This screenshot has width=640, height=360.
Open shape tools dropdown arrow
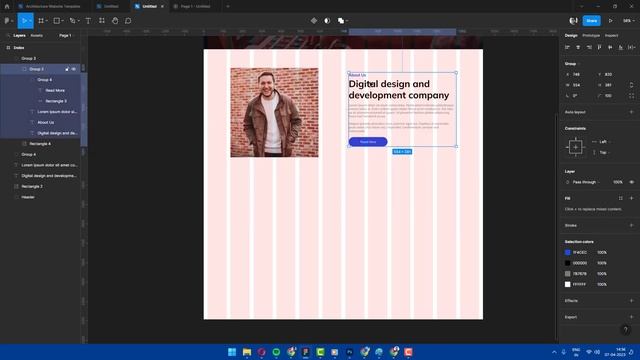(x=62, y=21)
